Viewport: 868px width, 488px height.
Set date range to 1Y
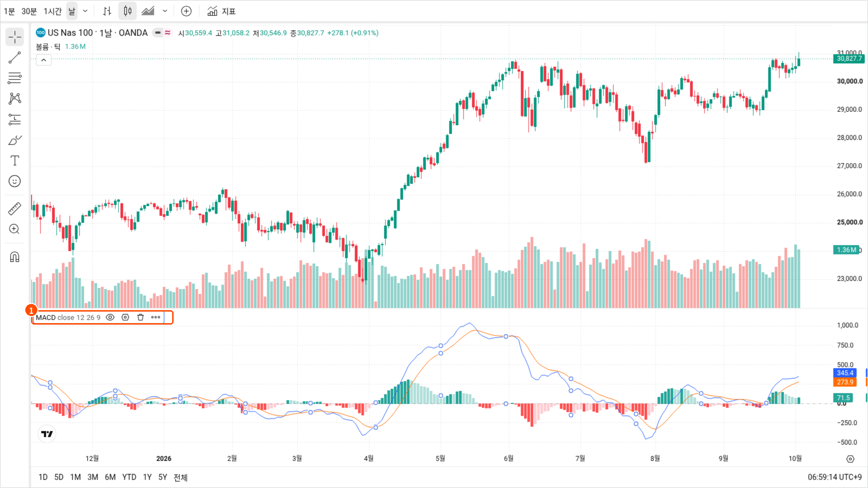tap(148, 477)
